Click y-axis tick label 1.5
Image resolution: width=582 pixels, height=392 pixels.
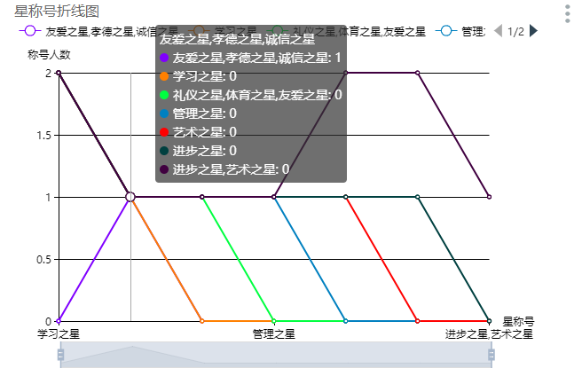point(43,136)
